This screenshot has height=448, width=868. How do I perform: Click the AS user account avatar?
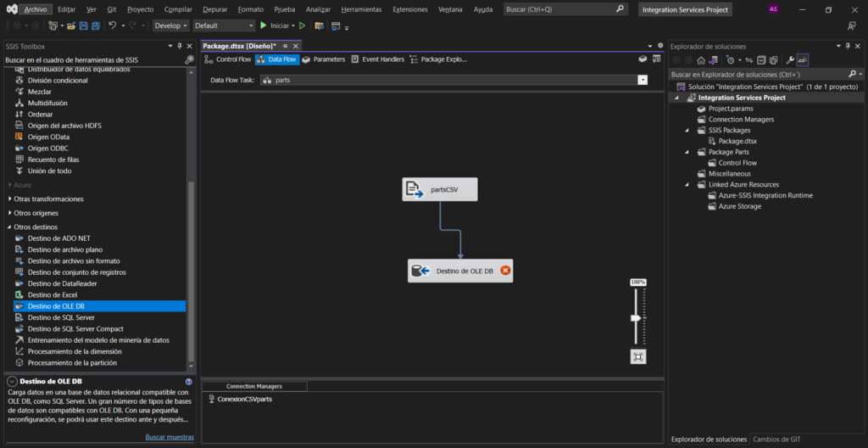point(773,9)
